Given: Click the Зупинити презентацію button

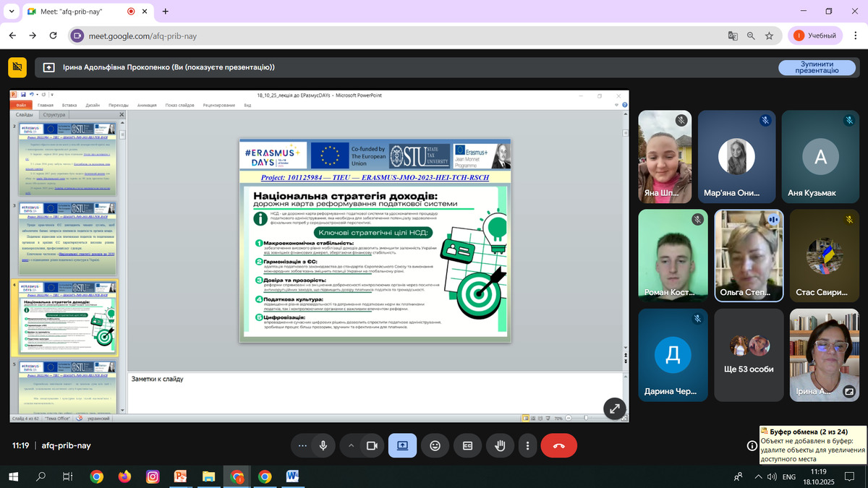Looking at the screenshot, I should [816, 67].
